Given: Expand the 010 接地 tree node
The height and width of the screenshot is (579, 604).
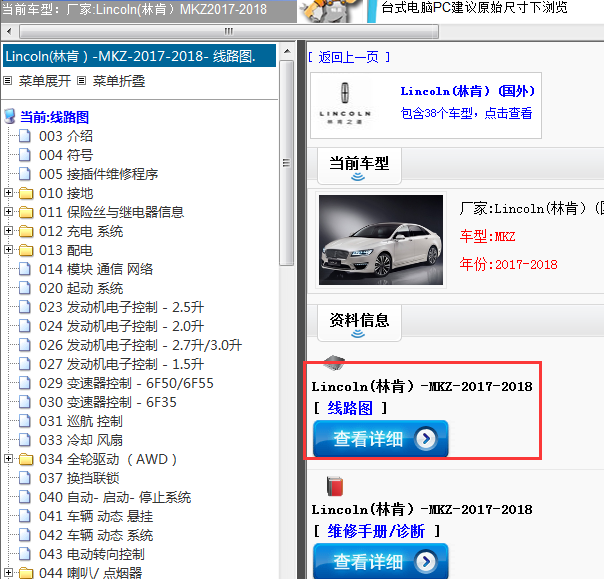Looking at the screenshot, I should pos(8,193).
